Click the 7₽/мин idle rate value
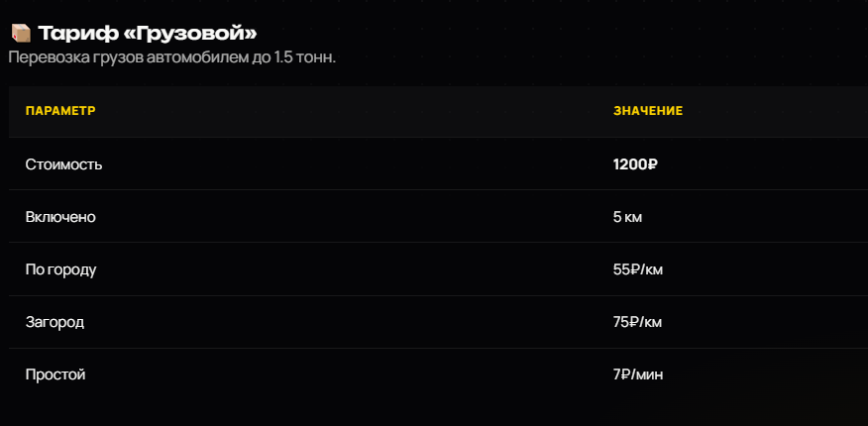Image resolution: width=868 pixels, height=426 pixels. click(x=638, y=374)
